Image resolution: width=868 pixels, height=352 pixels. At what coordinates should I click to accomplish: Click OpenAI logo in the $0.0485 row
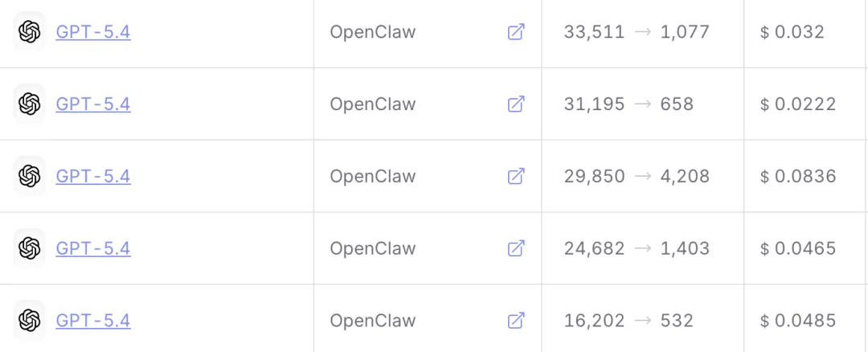tap(30, 321)
